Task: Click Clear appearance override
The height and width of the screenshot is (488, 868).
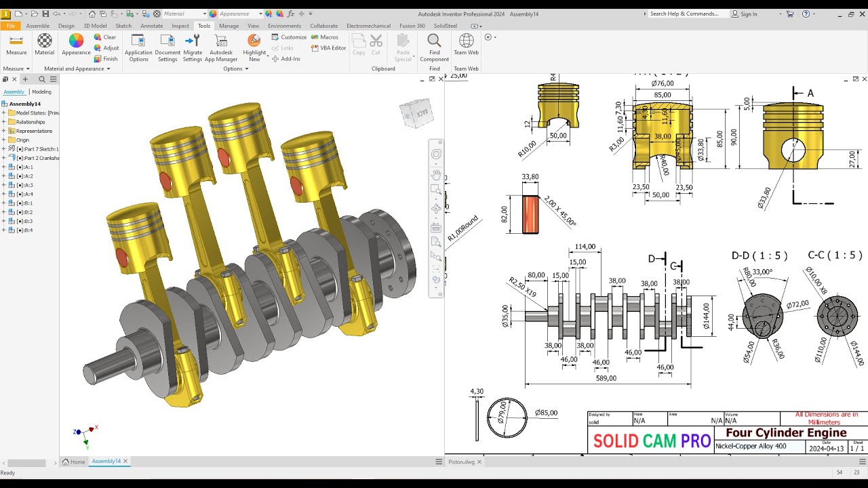Action: [x=105, y=37]
